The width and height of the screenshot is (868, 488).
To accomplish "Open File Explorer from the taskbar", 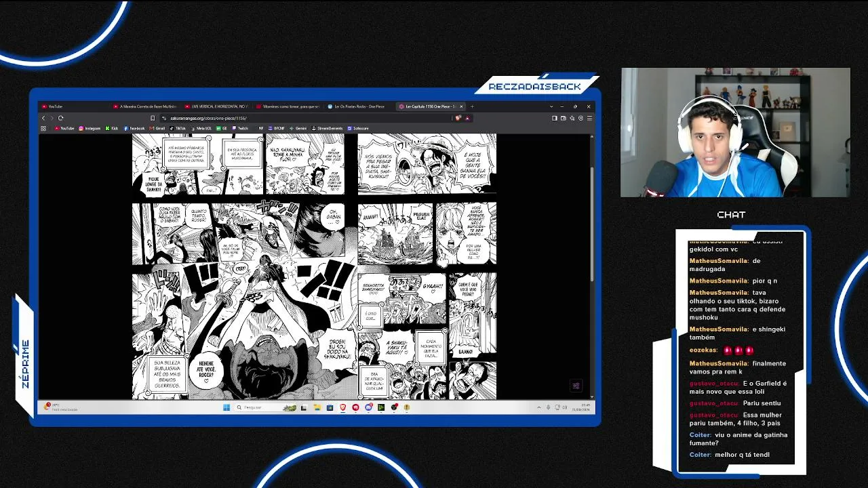I will click(317, 407).
